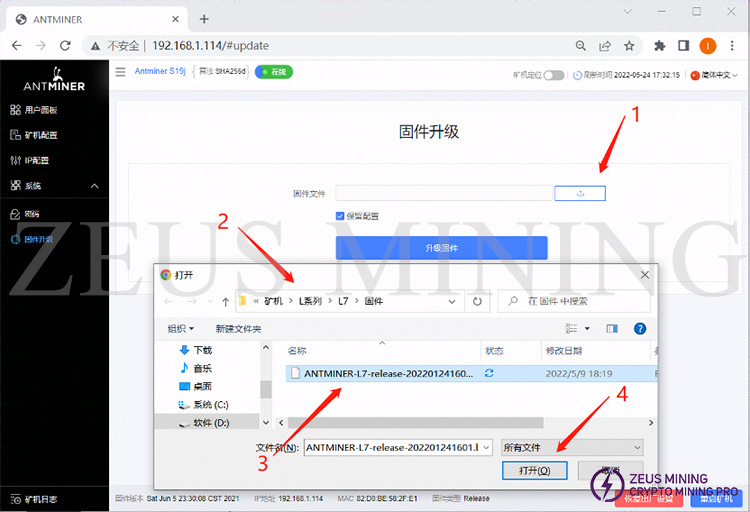Click L7 in the path breadcrumb
Image resolution: width=750 pixels, height=512 pixels.
343,301
